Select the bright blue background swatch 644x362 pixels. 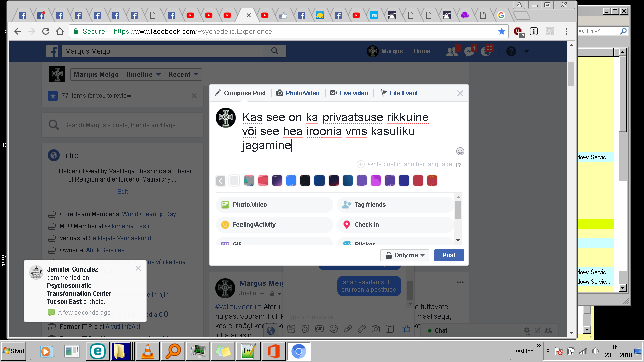(291, 181)
